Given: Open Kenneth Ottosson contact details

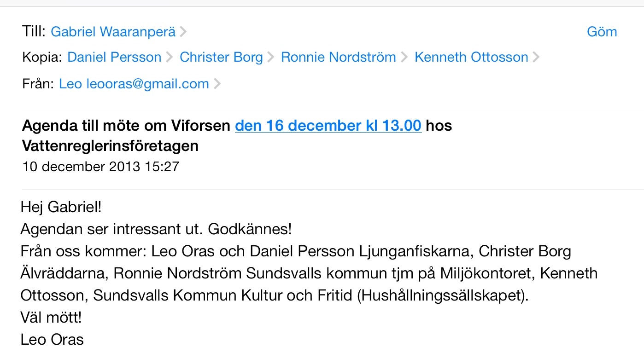Looking at the screenshot, I should (x=471, y=57).
